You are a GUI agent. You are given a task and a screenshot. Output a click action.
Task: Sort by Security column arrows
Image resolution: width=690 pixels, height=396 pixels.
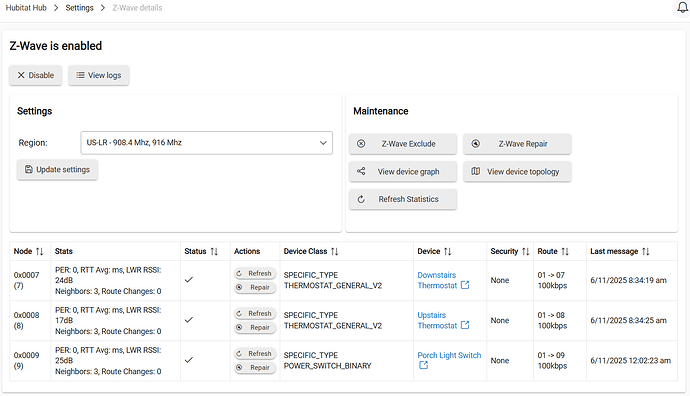pyautogui.click(x=525, y=251)
